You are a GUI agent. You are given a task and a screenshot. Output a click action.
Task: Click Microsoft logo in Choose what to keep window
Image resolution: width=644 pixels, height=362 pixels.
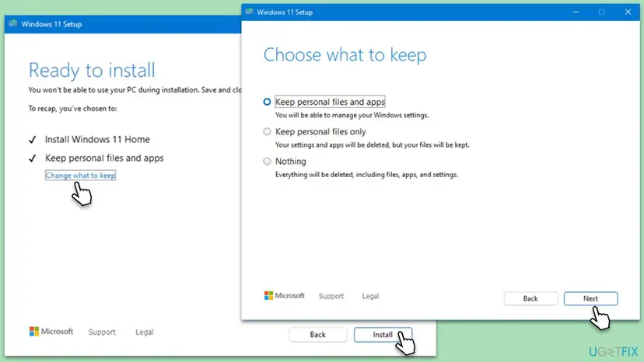[284, 295]
